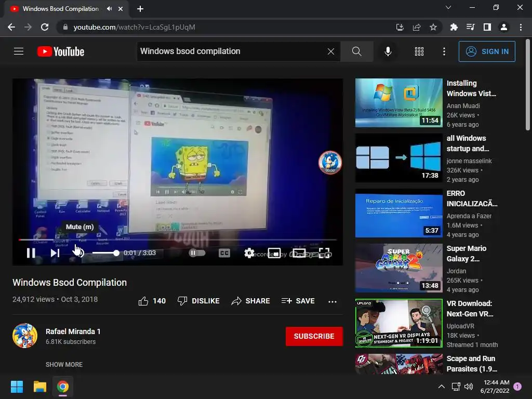
Task: Open the Windows Start menu
Action: [17, 387]
